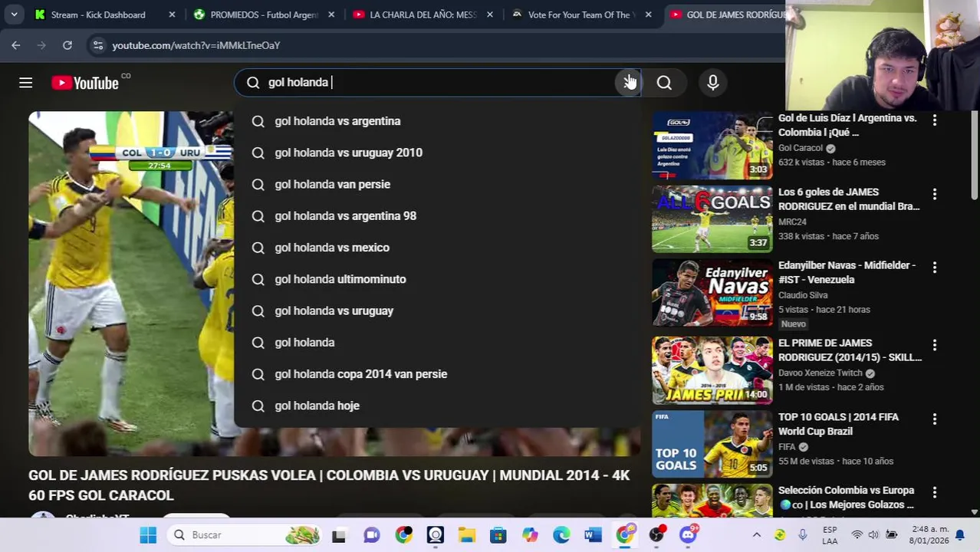Screen dimensions: 980x552
Task: Open the Wi-Fi network icon
Action: click(857, 535)
